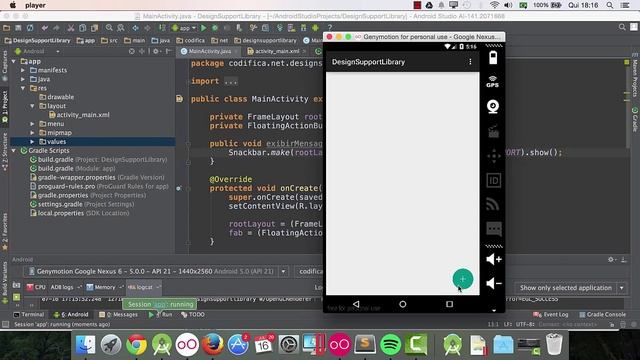This screenshot has width=640, height=360.
Task: Open the Terminal tool tab
Action: (x=29, y=315)
